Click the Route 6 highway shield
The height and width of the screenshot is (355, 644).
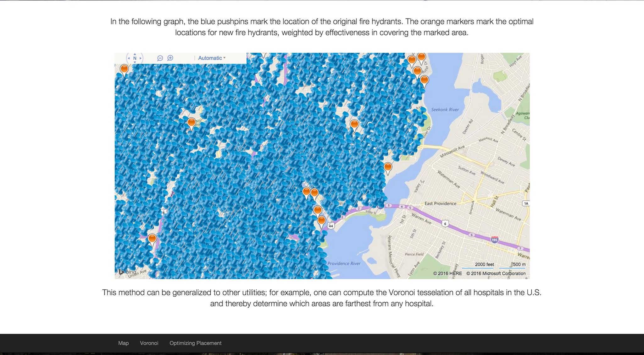[x=445, y=224]
